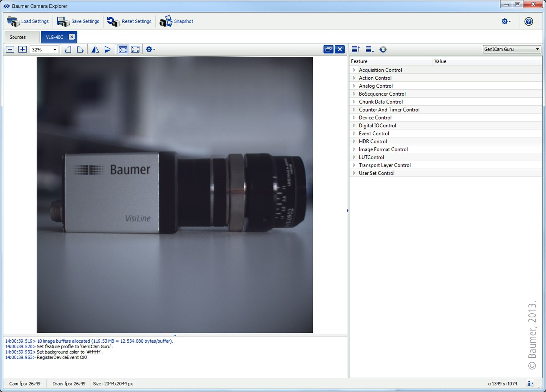Switch to the Sources tab
The image size is (546, 392).
(x=18, y=37)
